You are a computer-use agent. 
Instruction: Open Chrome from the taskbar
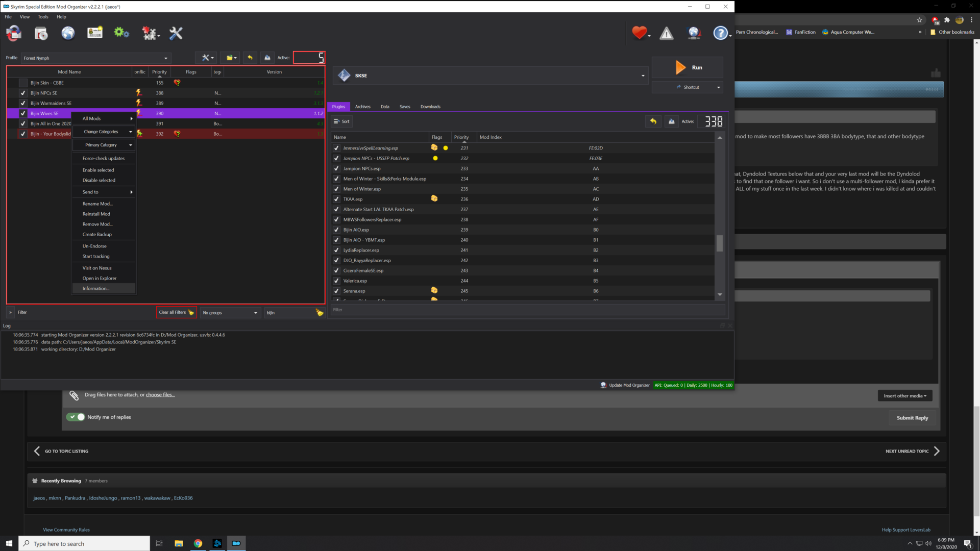coord(198,543)
